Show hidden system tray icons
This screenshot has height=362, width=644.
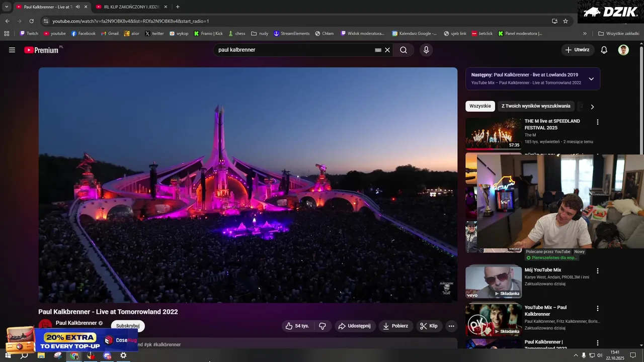tap(576, 355)
